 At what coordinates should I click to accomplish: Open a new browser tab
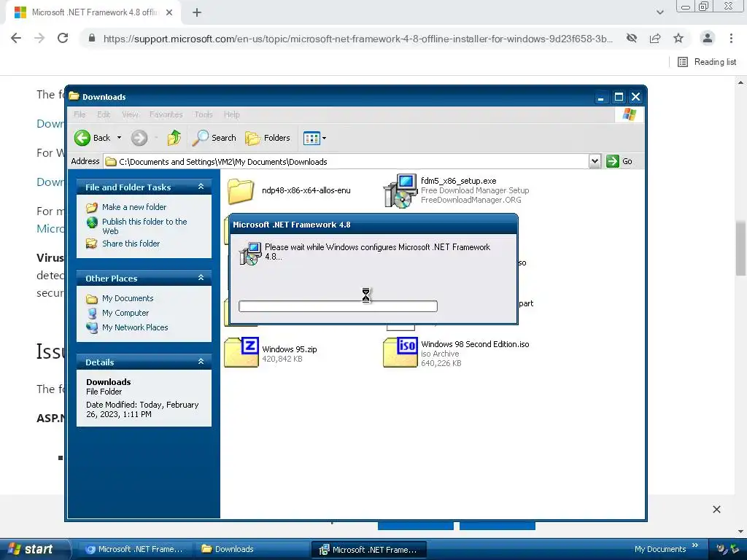tap(197, 13)
